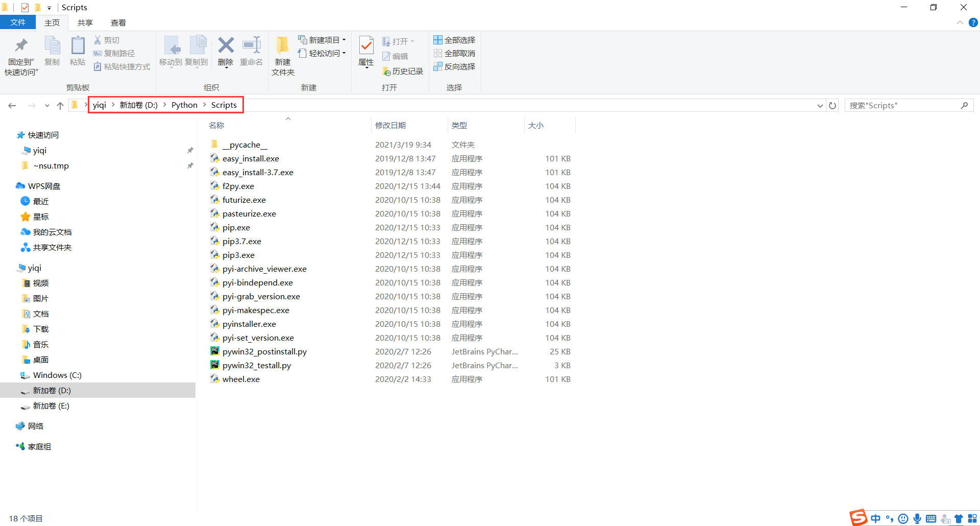Go up one directory level
The height and width of the screenshot is (526, 980).
tap(60, 106)
